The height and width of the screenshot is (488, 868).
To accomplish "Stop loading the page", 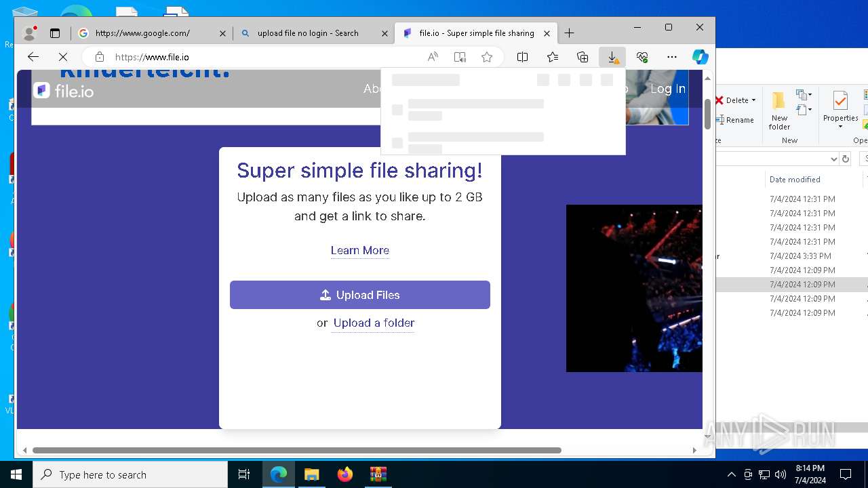I will 63,57.
